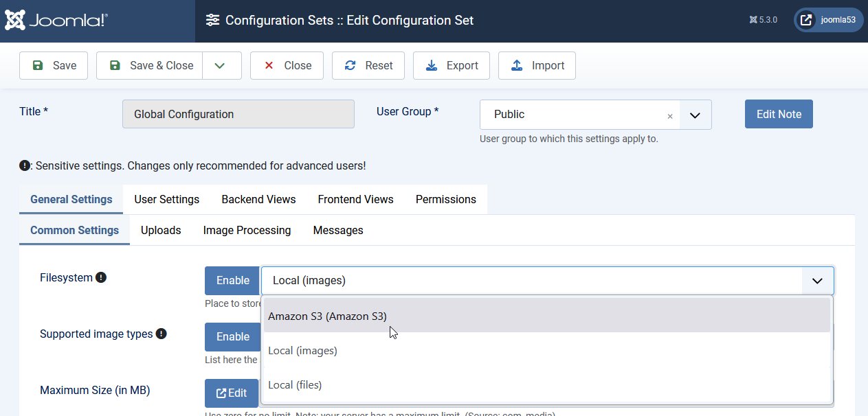Reset the configuration set

368,65
